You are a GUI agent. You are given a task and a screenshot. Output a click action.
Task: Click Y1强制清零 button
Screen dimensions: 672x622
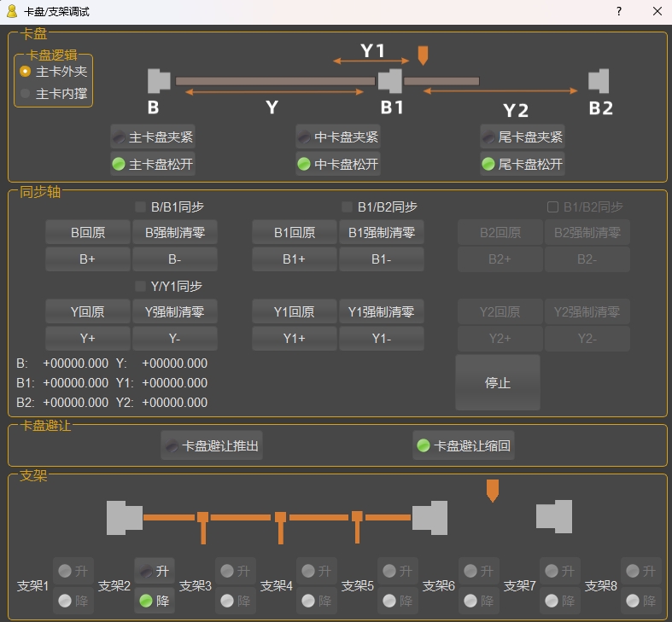click(382, 311)
